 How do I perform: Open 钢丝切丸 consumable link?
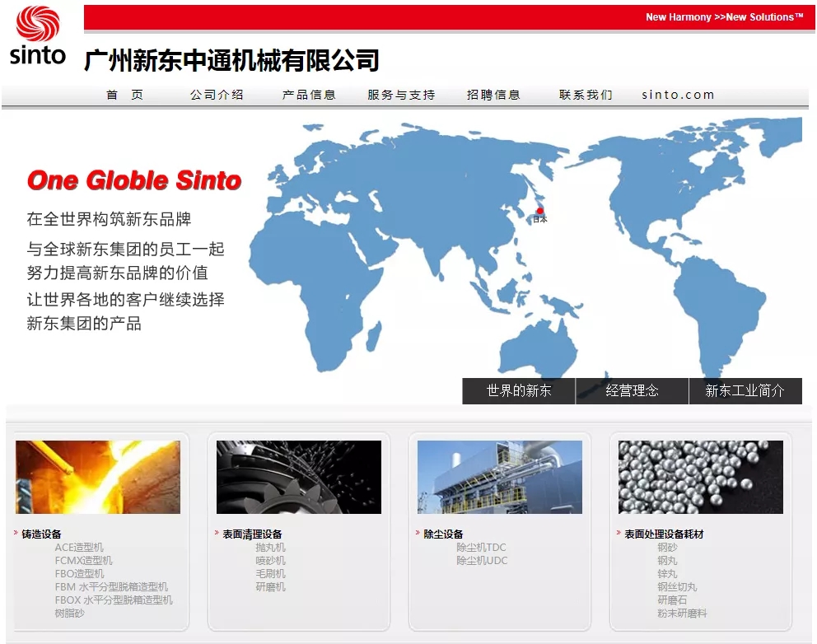click(677, 587)
